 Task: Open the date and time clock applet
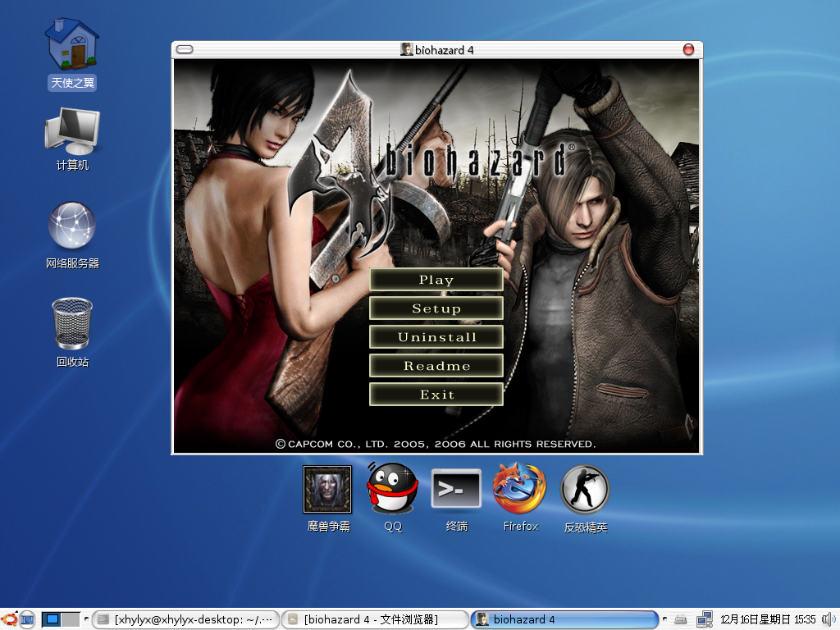[768, 620]
